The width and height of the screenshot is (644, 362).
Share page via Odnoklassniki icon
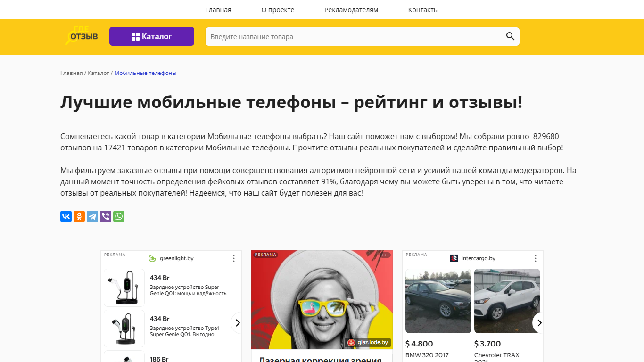coord(79,216)
